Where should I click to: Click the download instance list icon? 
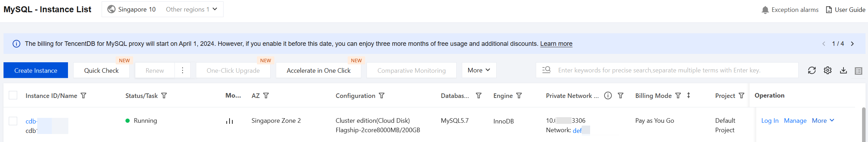click(843, 70)
